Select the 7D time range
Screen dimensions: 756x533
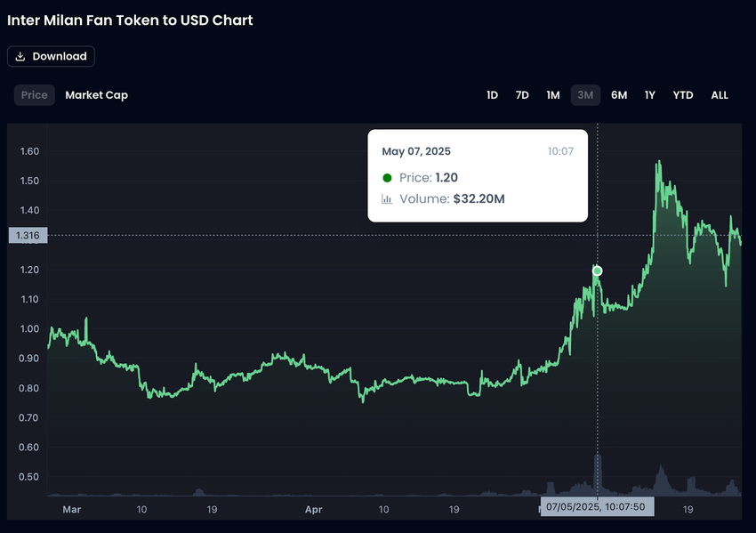tap(522, 95)
